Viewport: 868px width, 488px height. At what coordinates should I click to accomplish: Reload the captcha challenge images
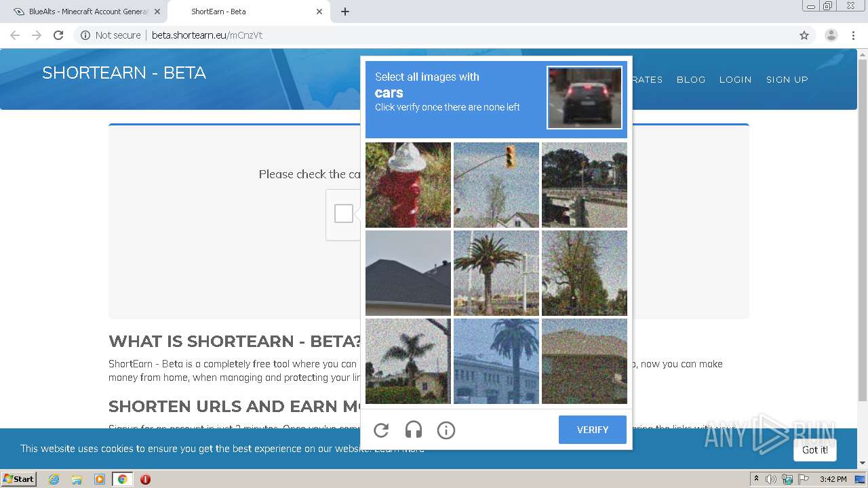381,430
